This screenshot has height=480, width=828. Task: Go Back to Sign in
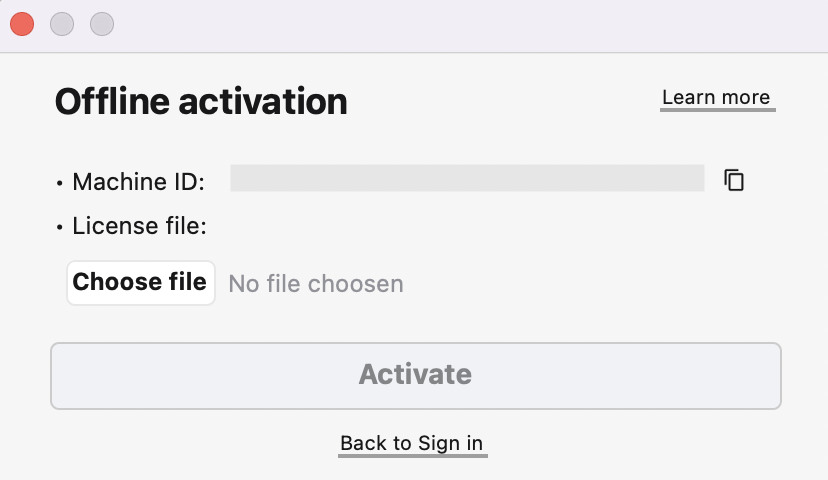[412, 443]
